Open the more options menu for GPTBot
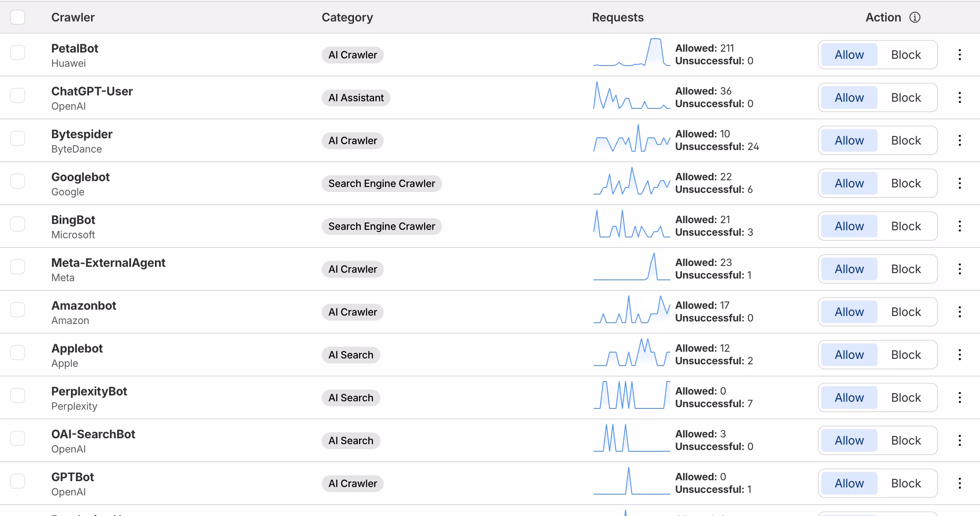This screenshot has height=516, width=980. [960, 483]
